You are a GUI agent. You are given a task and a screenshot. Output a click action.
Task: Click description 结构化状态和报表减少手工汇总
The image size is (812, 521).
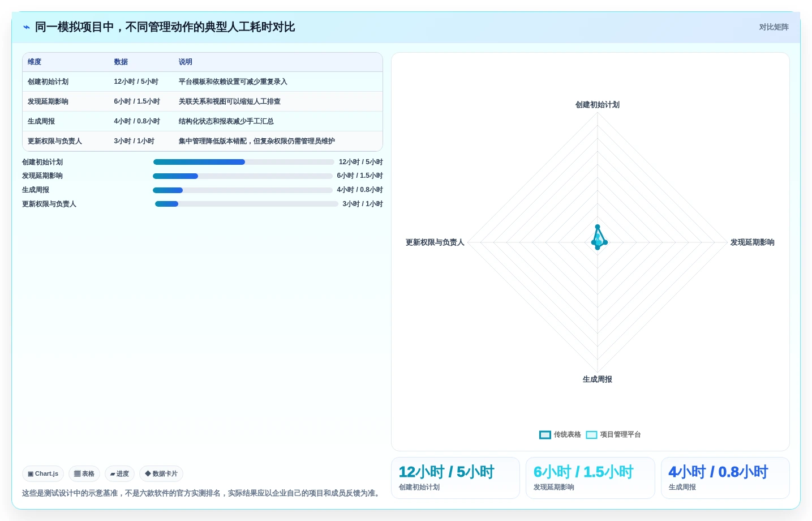click(x=226, y=121)
